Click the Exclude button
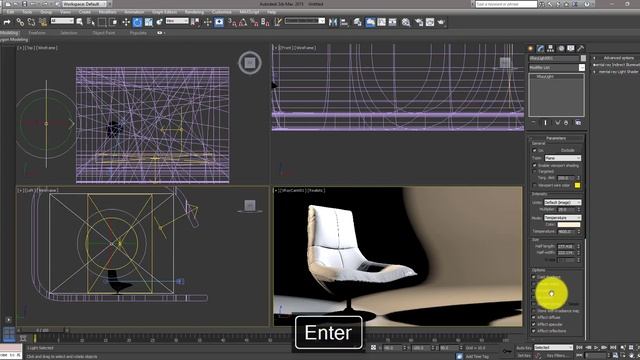 tap(567, 150)
